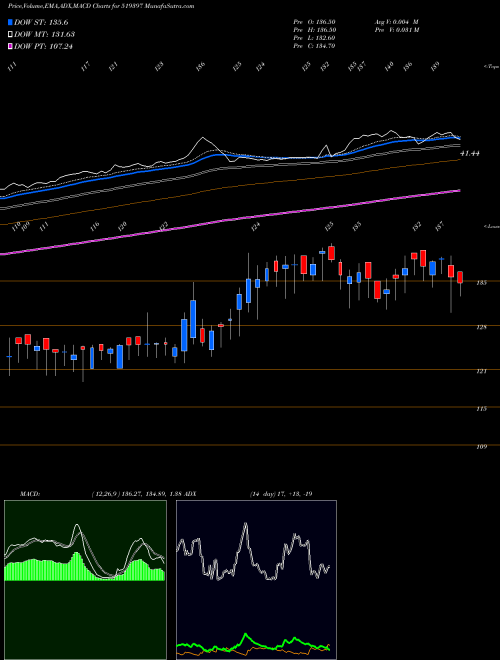
Task: Select the 'Pre V: 0.031 M' value
Action: 396,30
